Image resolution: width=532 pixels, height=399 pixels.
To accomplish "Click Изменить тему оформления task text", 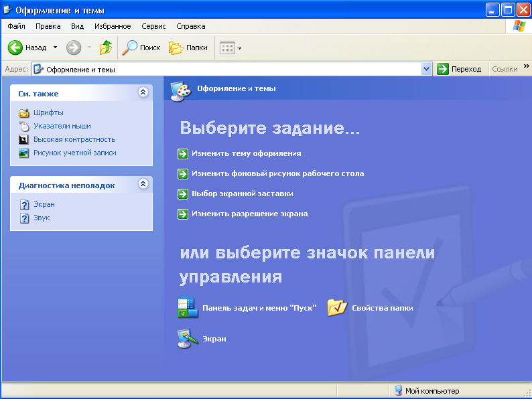I will click(247, 153).
